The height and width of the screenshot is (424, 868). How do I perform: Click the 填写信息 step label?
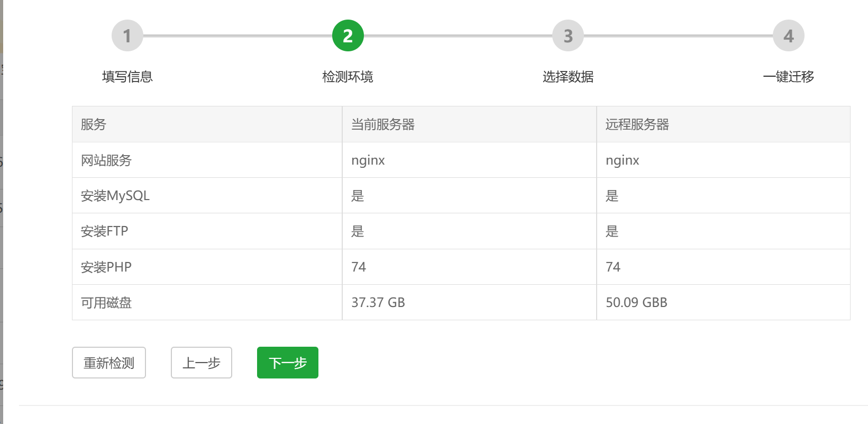(x=127, y=77)
